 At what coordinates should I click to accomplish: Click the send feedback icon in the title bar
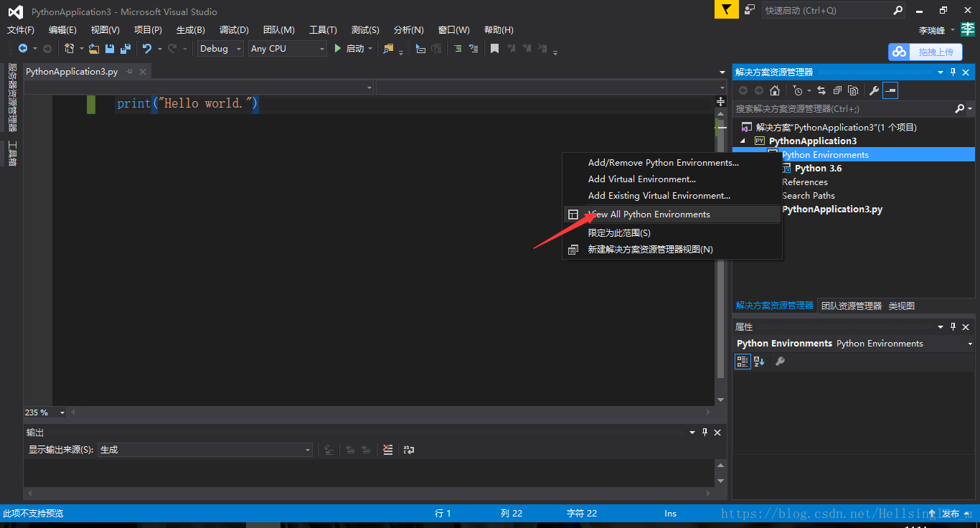pyautogui.click(x=750, y=10)
